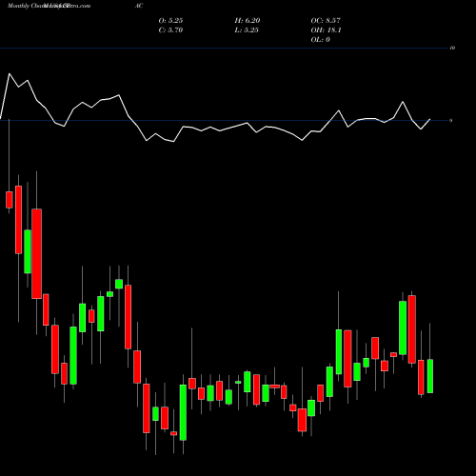Click the 10 axis level label
This screenshot has height=476, width=476.
(452, 48)
